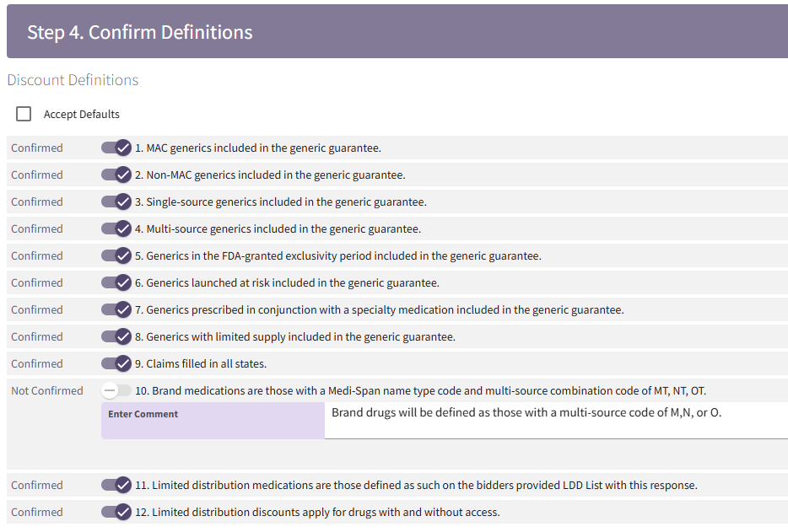The image size is (788, 532).
Task: Enable brand medications definition 10 toggle
Action: [x=116, y=390]
